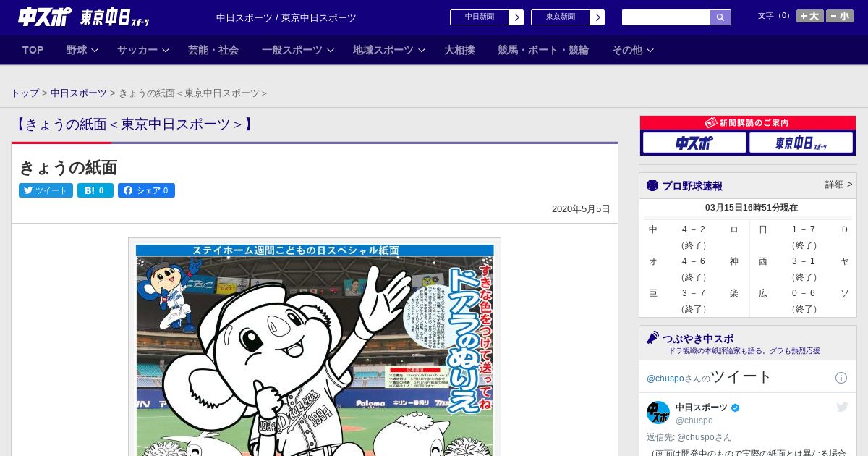Open the 競馬・ボート・競輪 navigation item

543,50
